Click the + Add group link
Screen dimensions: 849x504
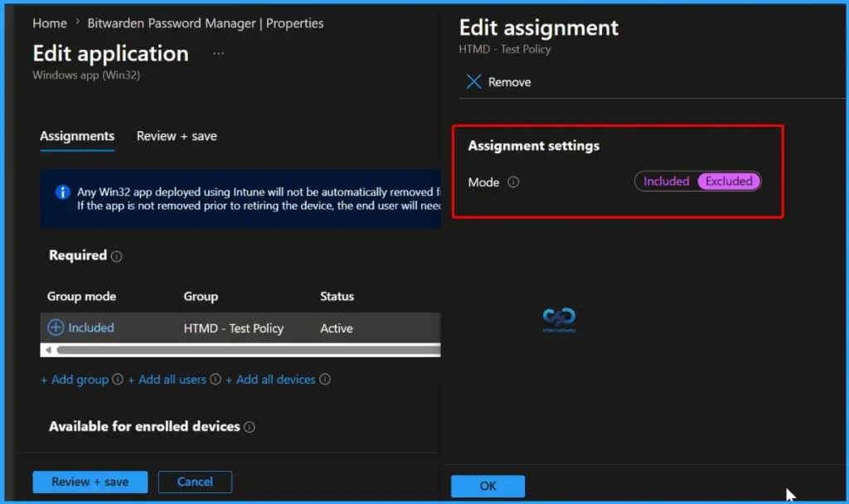(x=75, y=380)
